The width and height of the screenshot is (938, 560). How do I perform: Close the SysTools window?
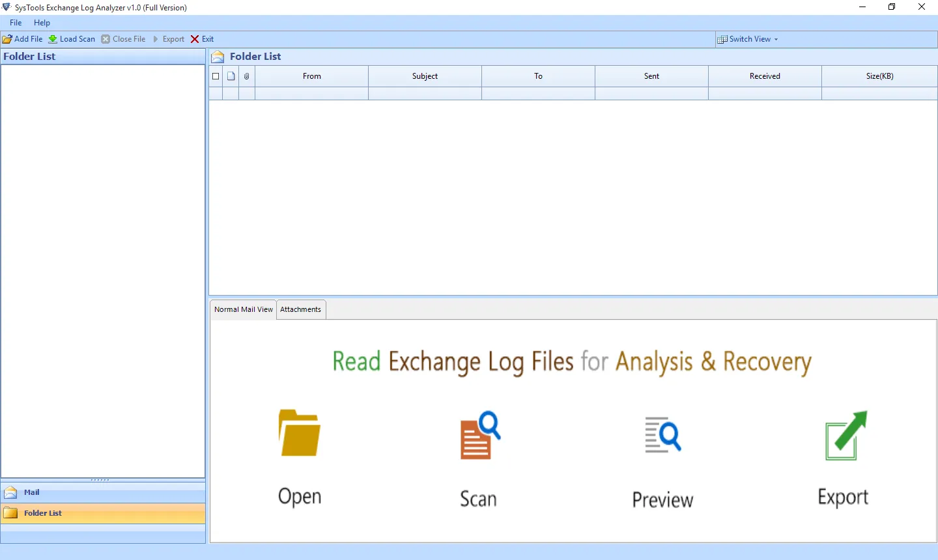coord(922,7)
